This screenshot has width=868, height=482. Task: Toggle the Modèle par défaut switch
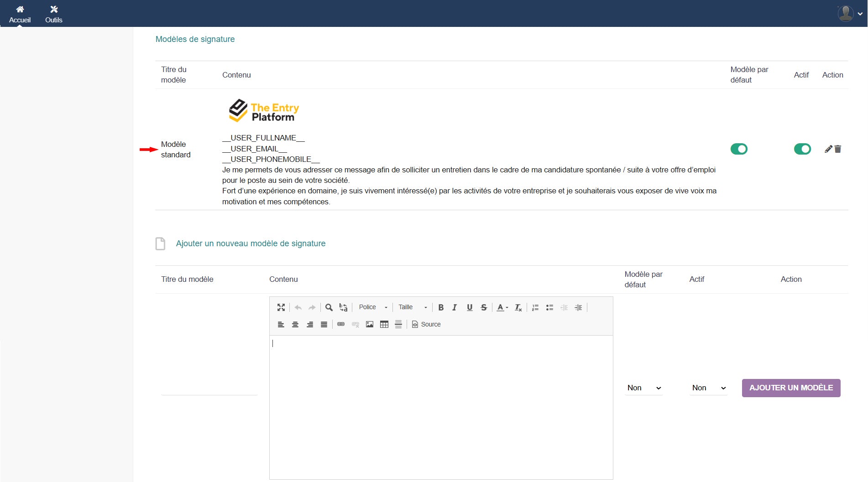(739, 149)
